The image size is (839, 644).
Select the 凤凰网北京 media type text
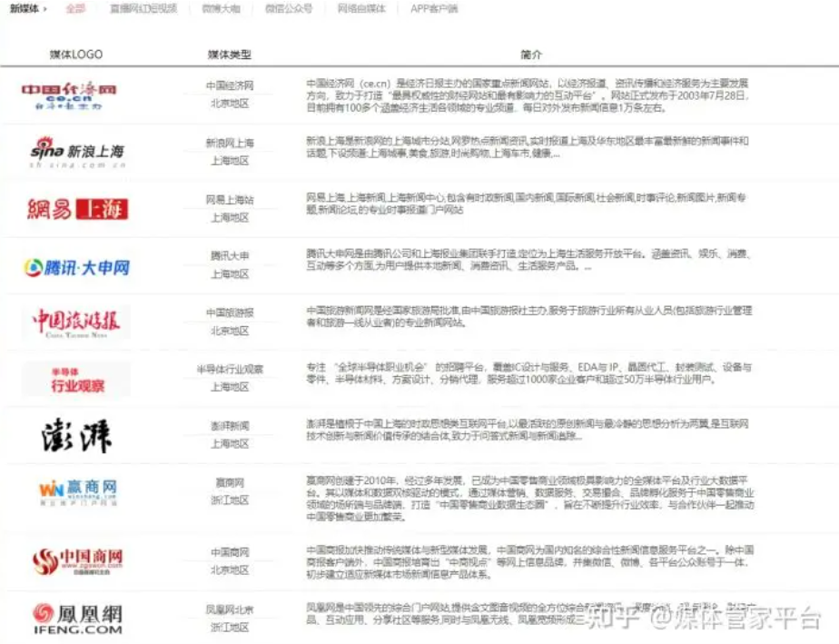tap(230, 609)
